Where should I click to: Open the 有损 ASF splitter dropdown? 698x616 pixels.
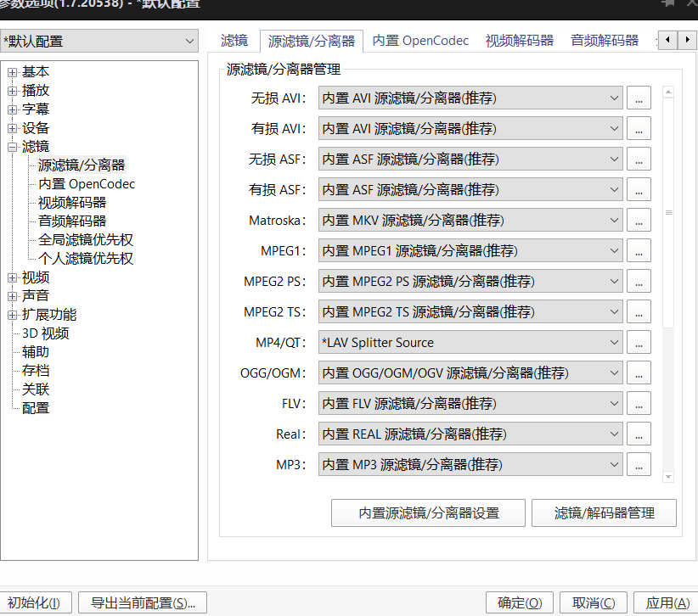[x=470, y=189]
